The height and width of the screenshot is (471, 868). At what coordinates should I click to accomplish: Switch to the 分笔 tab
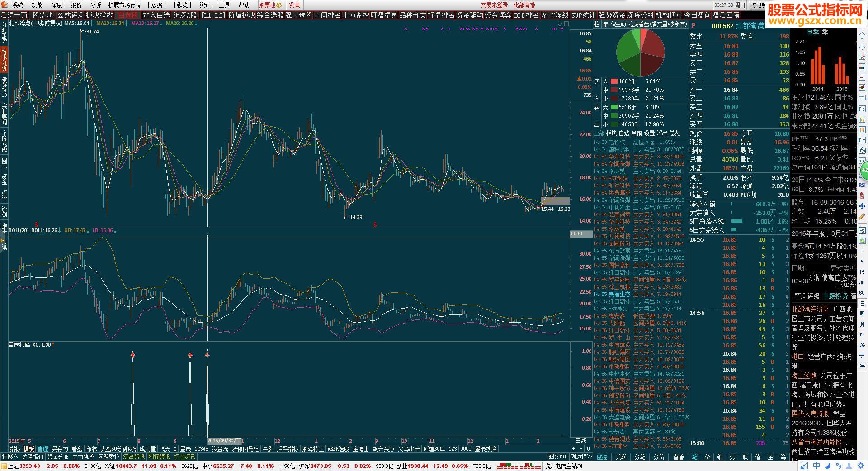pyautogui.click(x=640, y=457)
